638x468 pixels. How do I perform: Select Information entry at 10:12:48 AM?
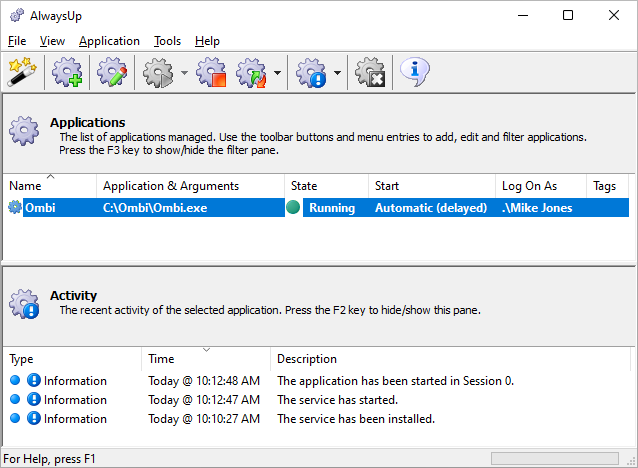coord(75,381)
